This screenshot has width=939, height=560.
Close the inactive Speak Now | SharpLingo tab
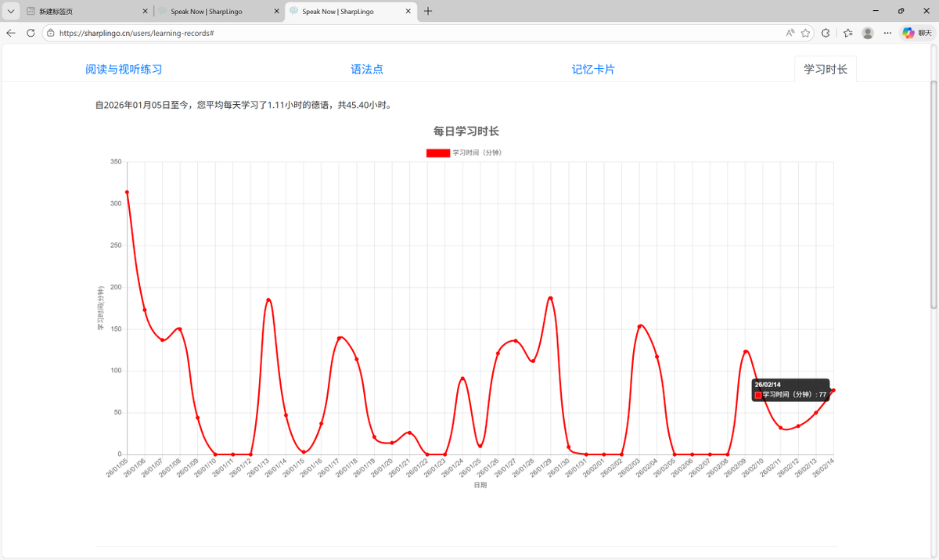277,11
